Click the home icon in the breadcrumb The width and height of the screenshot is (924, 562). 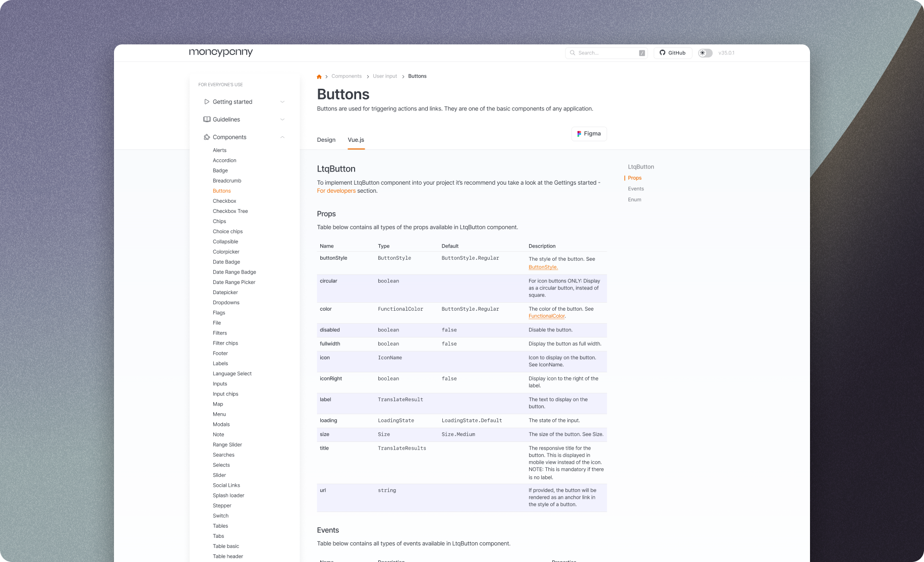[x=319, y=76]
